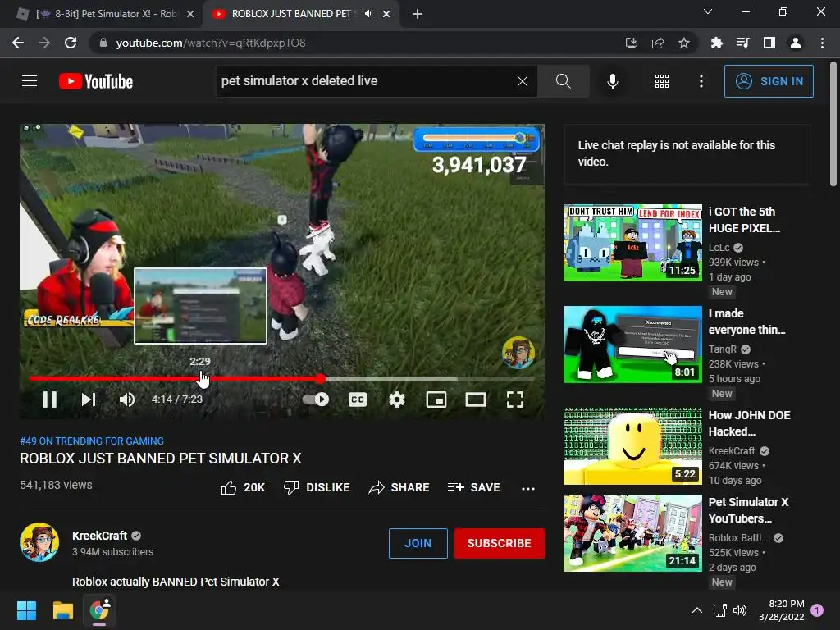Switch to theater mode
Screen dimensions: 840x630
coord(476,399)
